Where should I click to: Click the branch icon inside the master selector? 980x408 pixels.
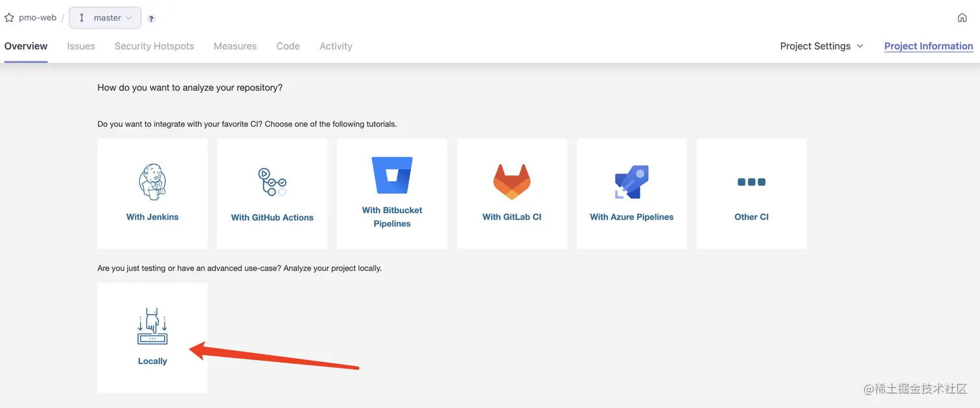click(82, 18)
